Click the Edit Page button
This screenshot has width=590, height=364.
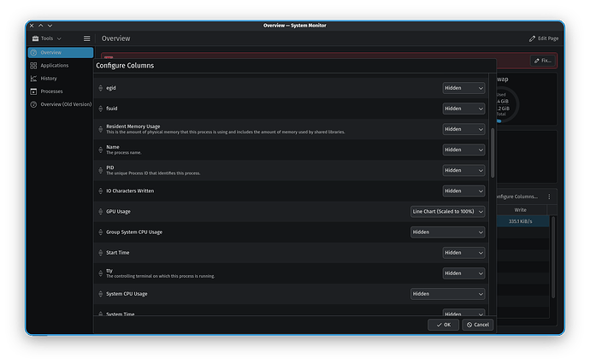pos(544,38)
